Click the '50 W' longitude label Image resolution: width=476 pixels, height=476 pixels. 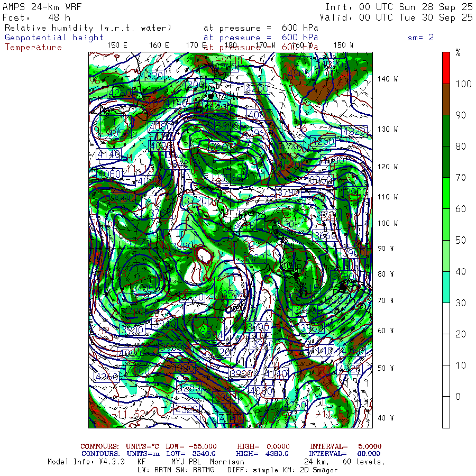(x=386, y=368)
